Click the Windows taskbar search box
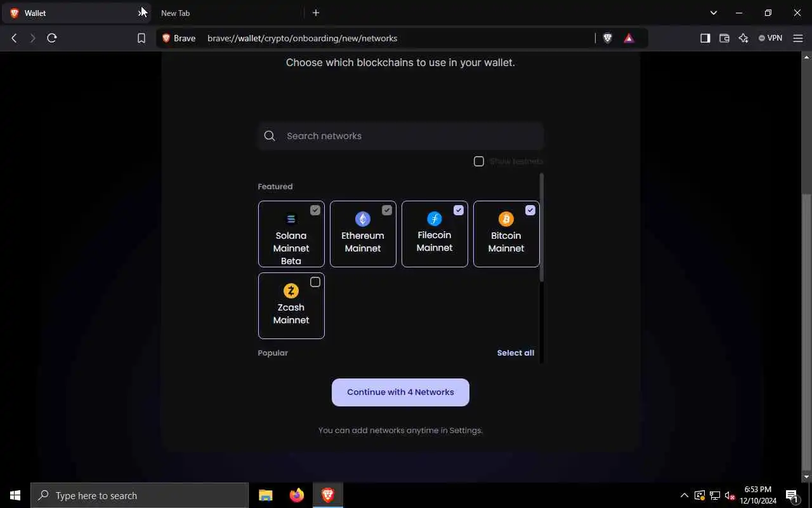 (140, 495)
